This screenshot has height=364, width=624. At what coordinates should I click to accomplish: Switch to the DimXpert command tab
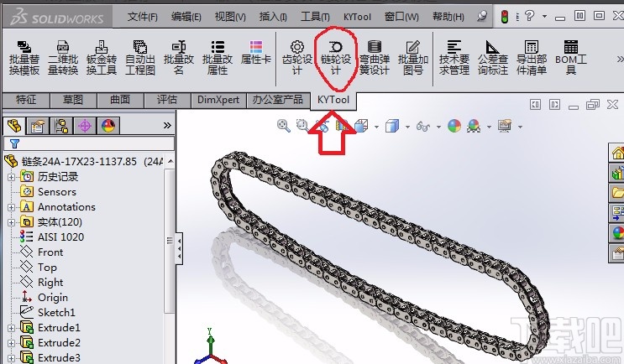click(x=218, y=100)
